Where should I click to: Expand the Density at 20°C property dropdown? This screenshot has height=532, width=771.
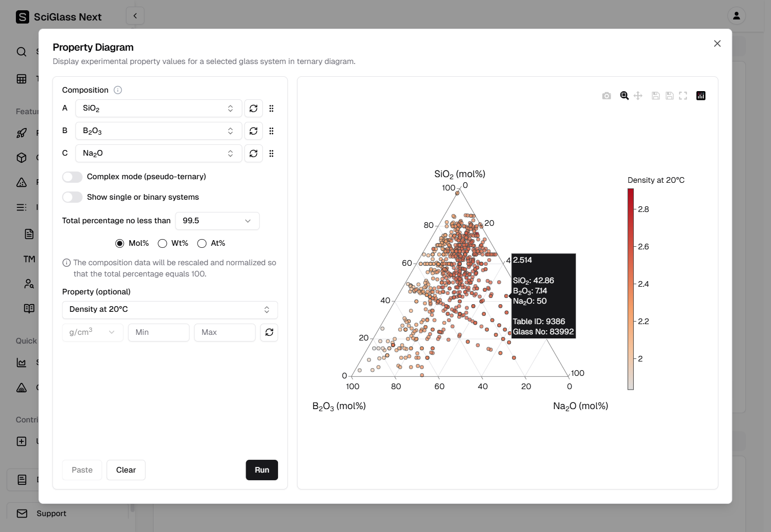tap(170, 310)
